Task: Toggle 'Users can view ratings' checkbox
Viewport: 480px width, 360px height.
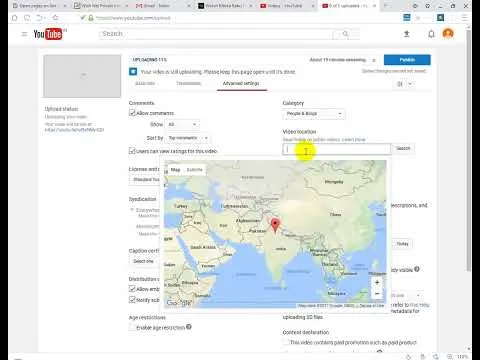Action: [x=132, y=151]
